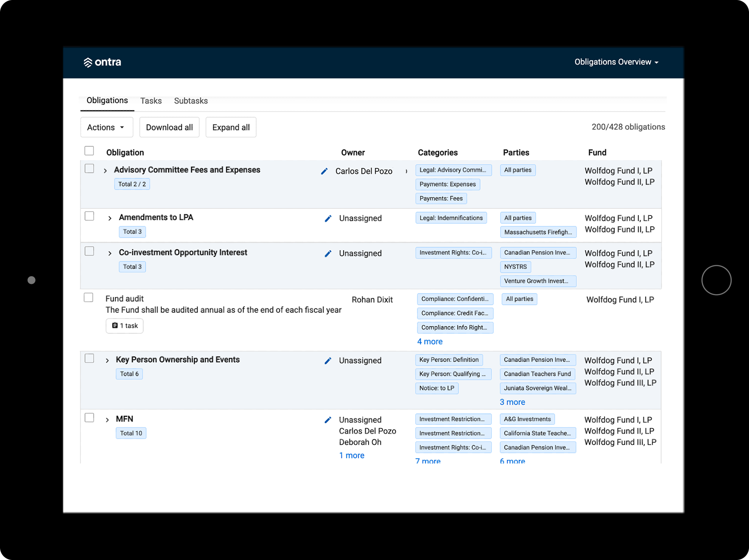Click the California State Teache... tag
This screenshot has width=749, height=560.
pos(538,434)
